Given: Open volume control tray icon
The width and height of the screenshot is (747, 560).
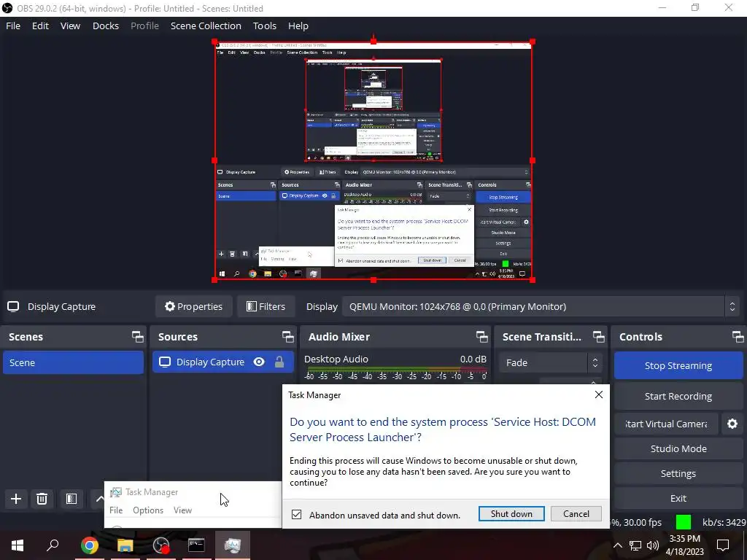Looking at the screenshot, I should click(x=653, y=545).
